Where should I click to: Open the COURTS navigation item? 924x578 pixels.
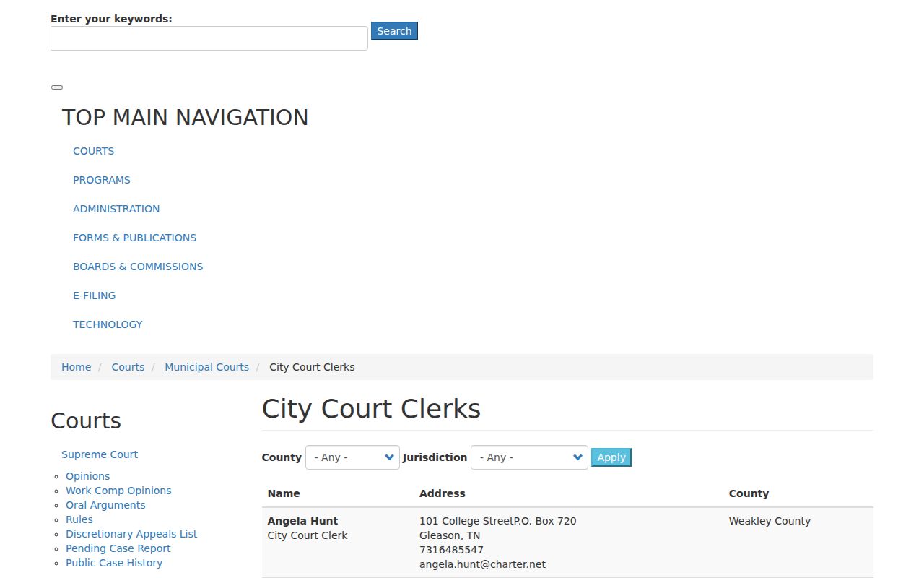pyautogui.click(x=93, y=151)
